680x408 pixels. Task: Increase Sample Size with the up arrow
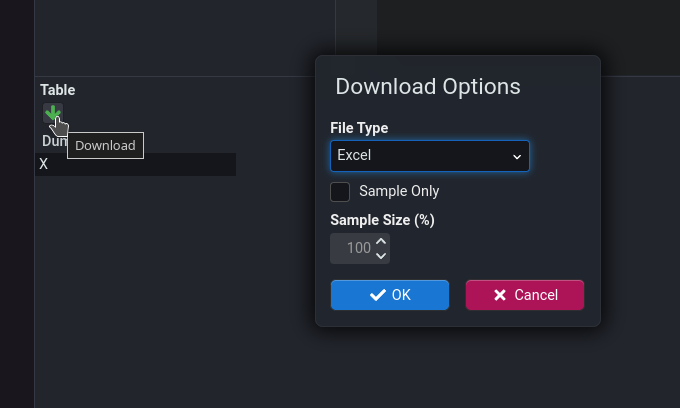pos(381,241)
